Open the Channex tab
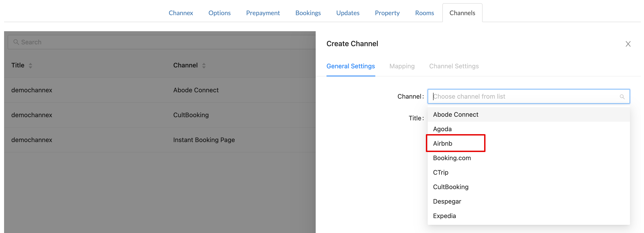The height and width of the screenshot is (233, 644). coord(181,13)
